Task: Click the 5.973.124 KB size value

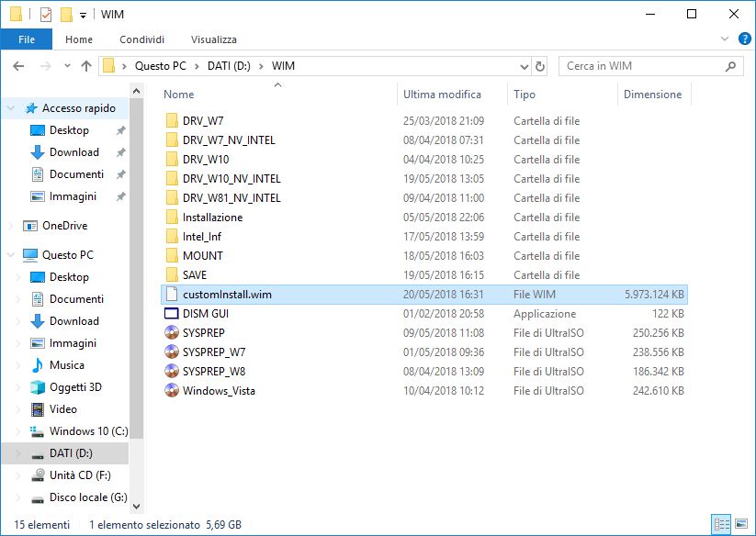Action: coord(654,295)
